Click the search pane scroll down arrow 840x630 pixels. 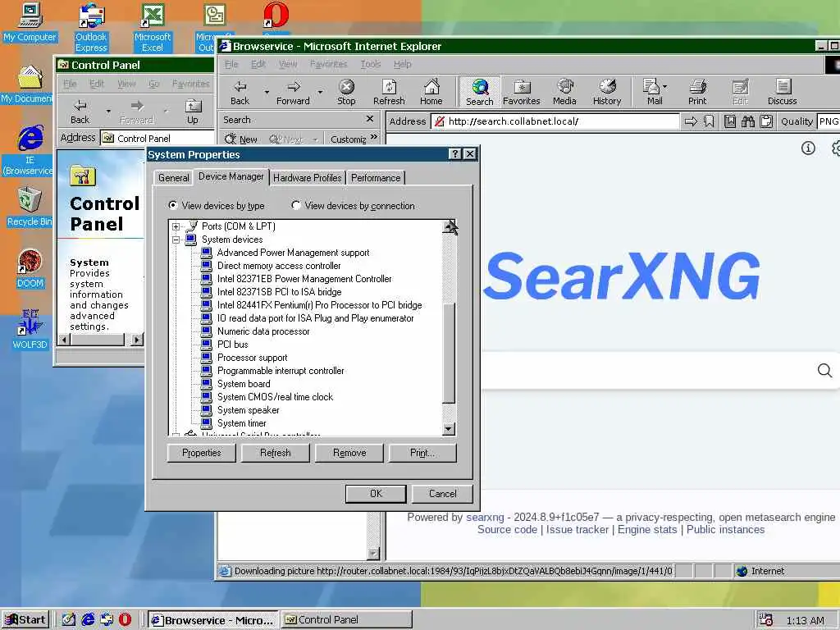click(x=373, y=554)
